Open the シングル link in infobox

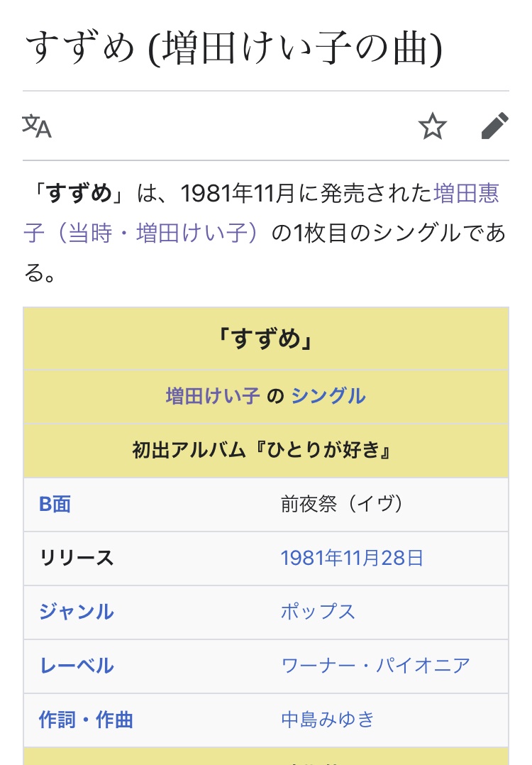328,396
